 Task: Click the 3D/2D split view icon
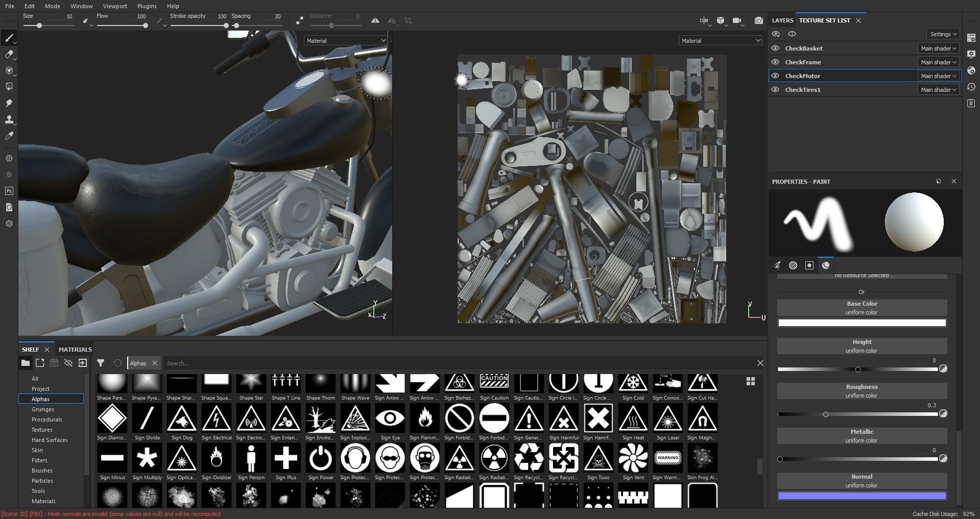tap(704, 20)
